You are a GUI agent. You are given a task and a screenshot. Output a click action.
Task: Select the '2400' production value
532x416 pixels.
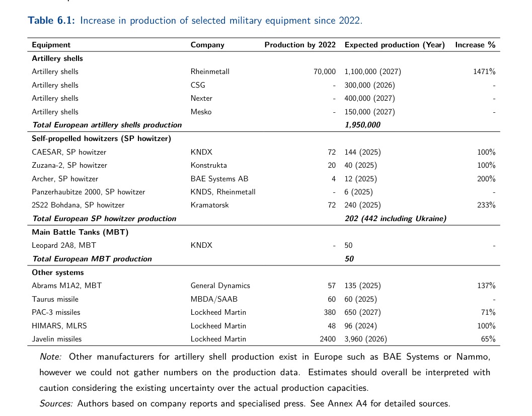328,339
